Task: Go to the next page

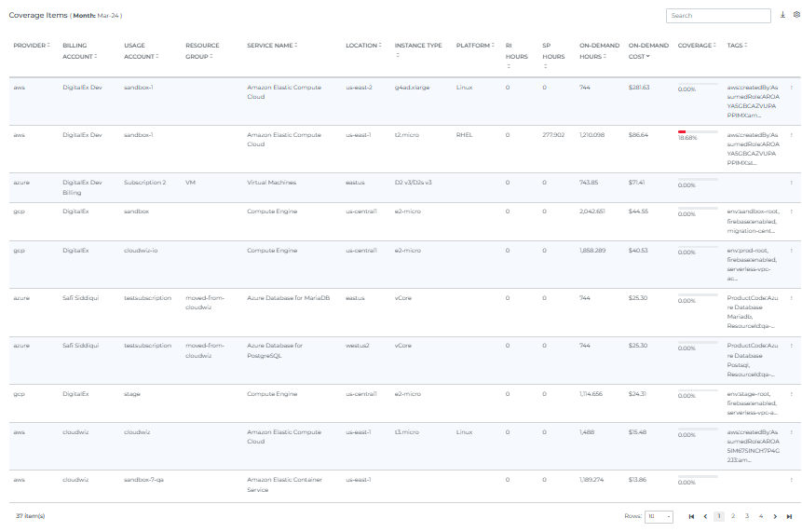Action: [x=775, y=516]
